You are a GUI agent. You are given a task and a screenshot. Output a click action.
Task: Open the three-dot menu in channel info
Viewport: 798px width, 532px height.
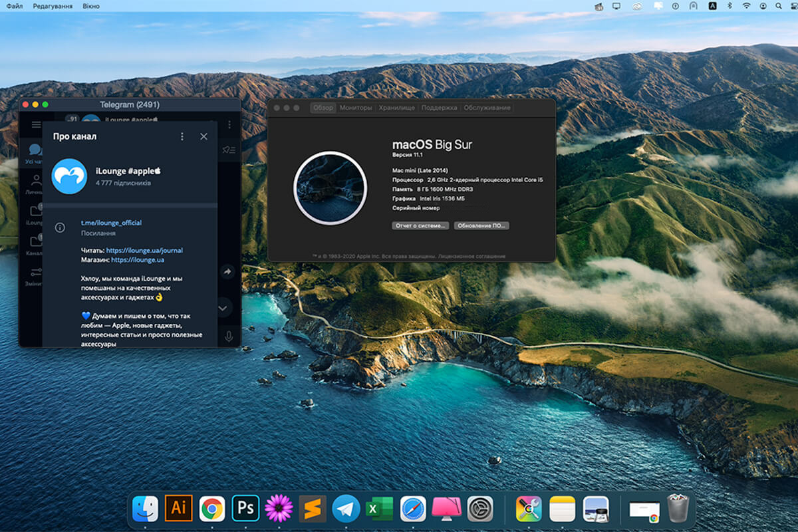click(x=182, y=136)
